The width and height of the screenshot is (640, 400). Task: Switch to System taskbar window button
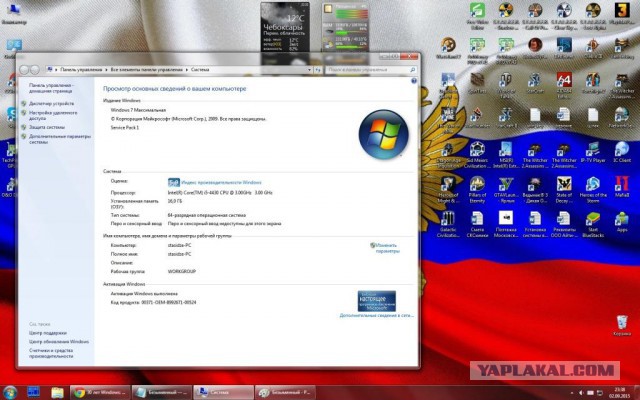coord(223,393)
